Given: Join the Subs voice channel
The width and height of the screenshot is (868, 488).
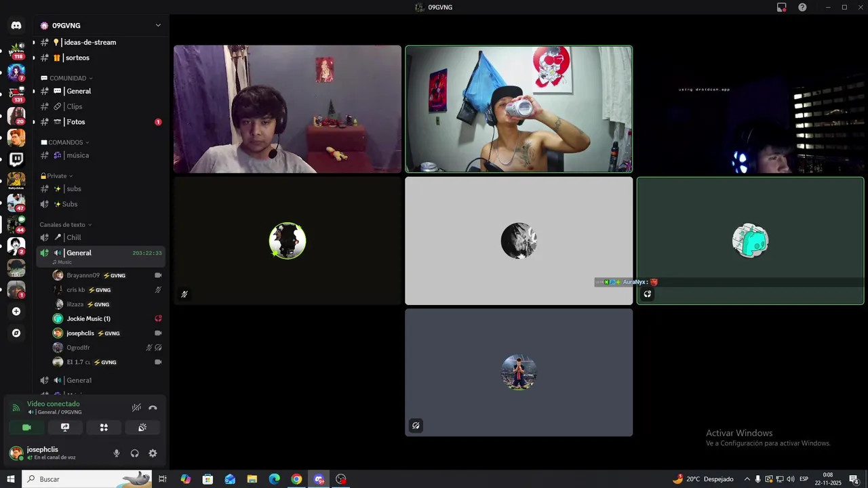Looking at the screenshot, I should point(100,204).
